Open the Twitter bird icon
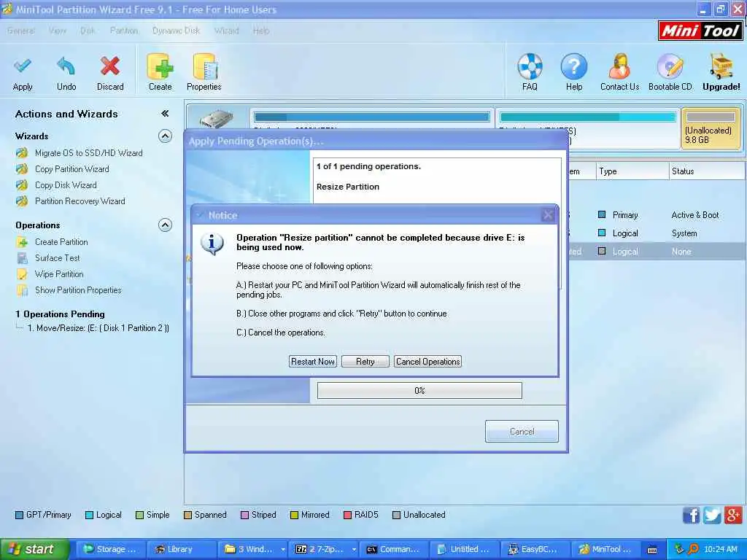 (x=712, y=516)
